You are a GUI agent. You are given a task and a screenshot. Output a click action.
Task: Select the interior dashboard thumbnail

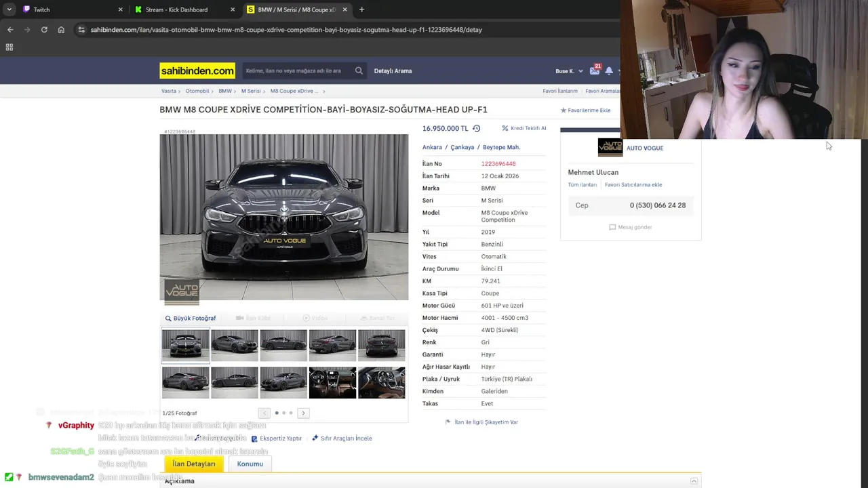click(x=332, y=382)
